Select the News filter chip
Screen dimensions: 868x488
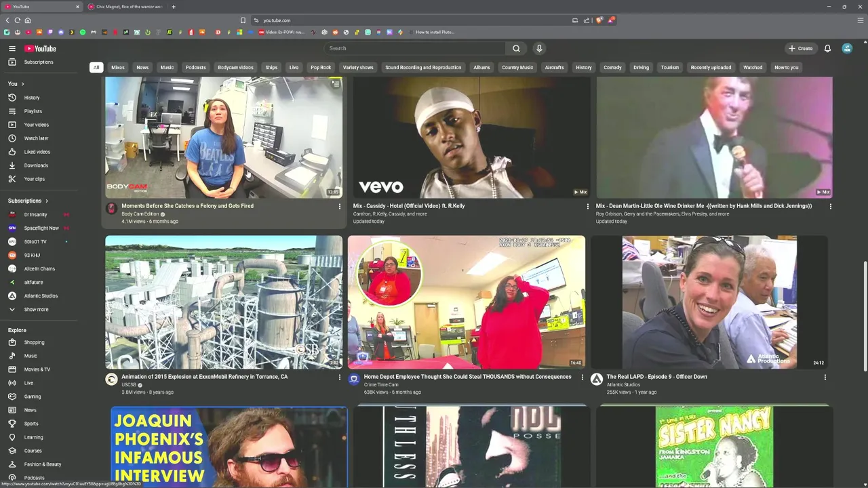pyautogui.click(x=142, y=67)
